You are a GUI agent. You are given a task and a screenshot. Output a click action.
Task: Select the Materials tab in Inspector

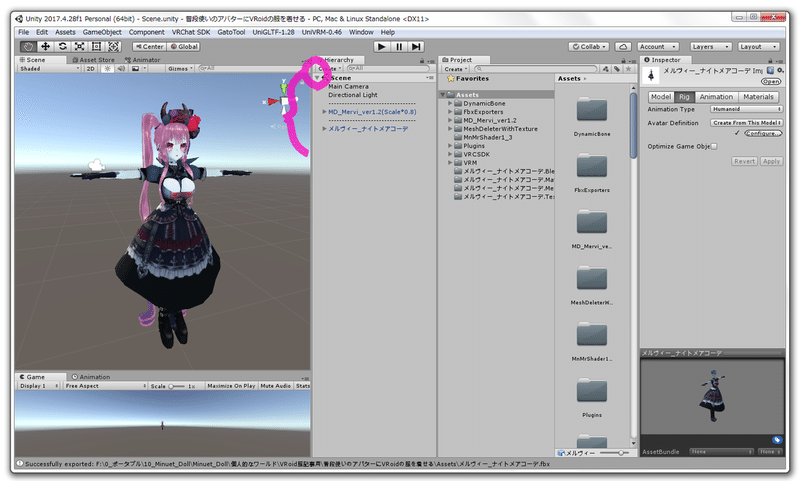(758, 97)
